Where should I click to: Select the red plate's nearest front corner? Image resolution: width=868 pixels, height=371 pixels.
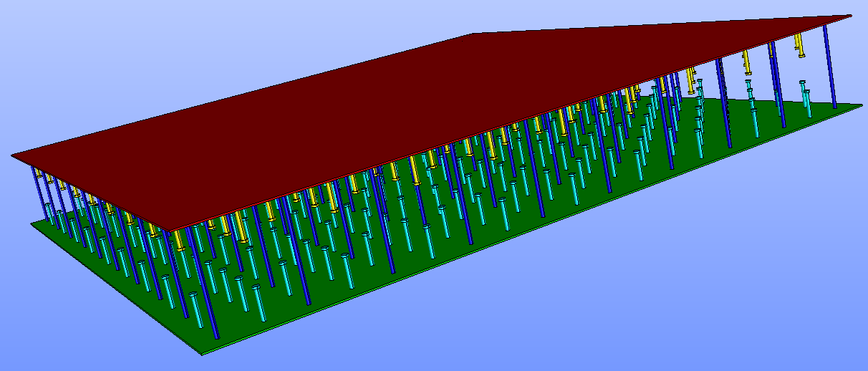(x=172, y=231)
